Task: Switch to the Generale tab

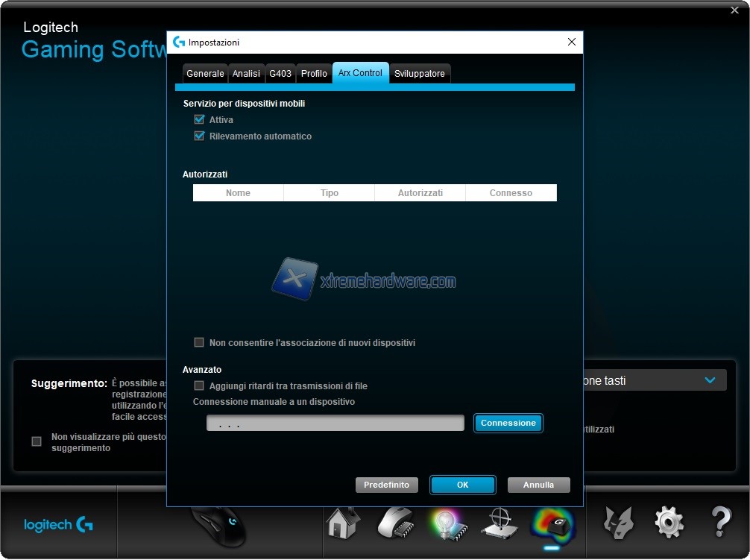Action: (x=205, y=74)
